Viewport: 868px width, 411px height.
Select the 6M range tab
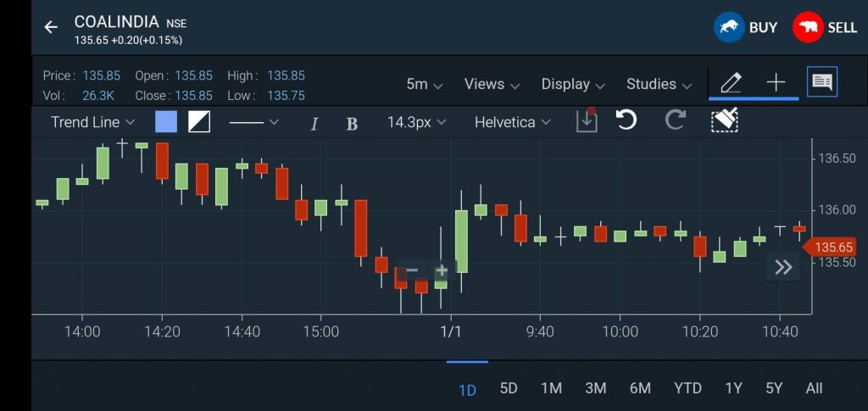(640, 388)
